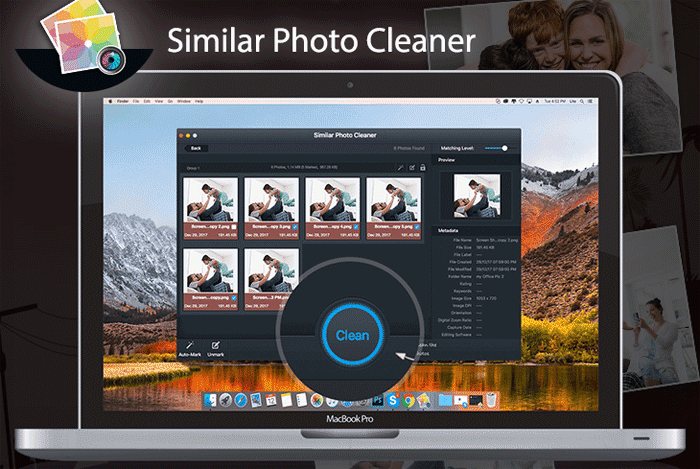Open the View menu

(159, 101)
